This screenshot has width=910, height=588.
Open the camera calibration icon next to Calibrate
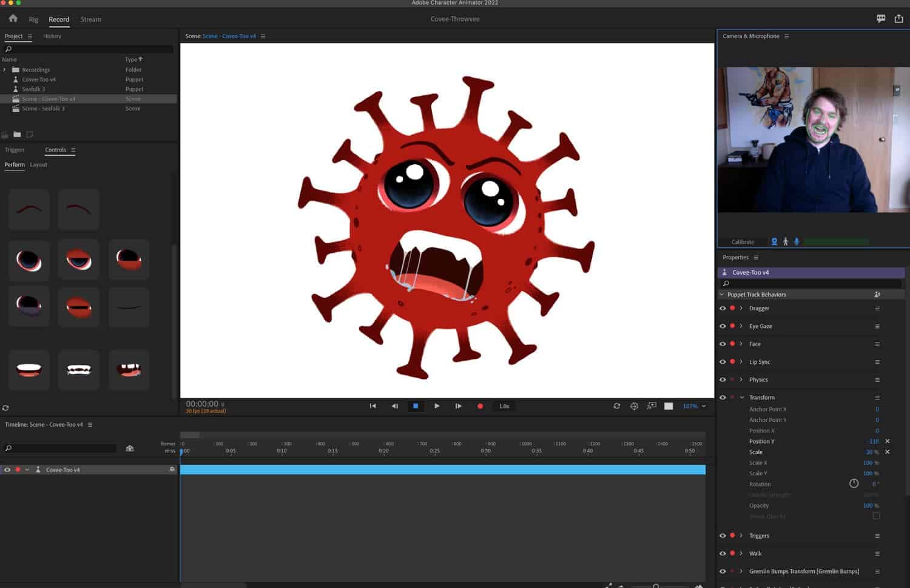pyautogui.click(x=774, y=241)
